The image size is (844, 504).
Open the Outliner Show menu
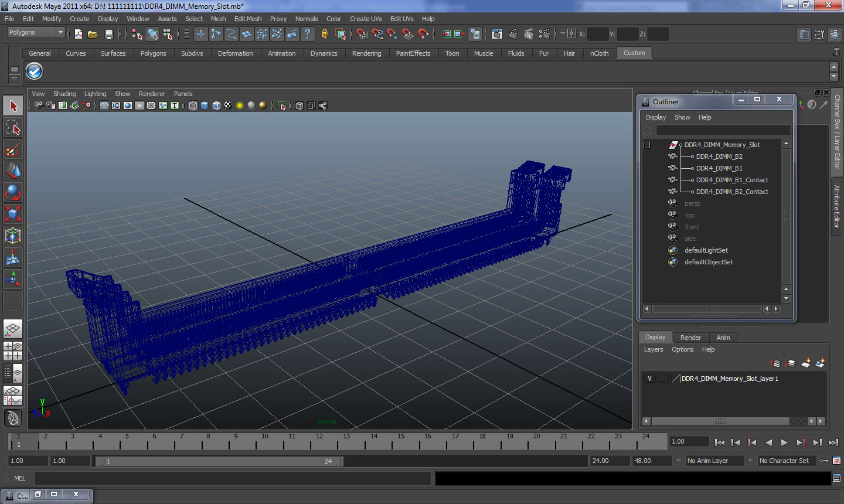682,117
